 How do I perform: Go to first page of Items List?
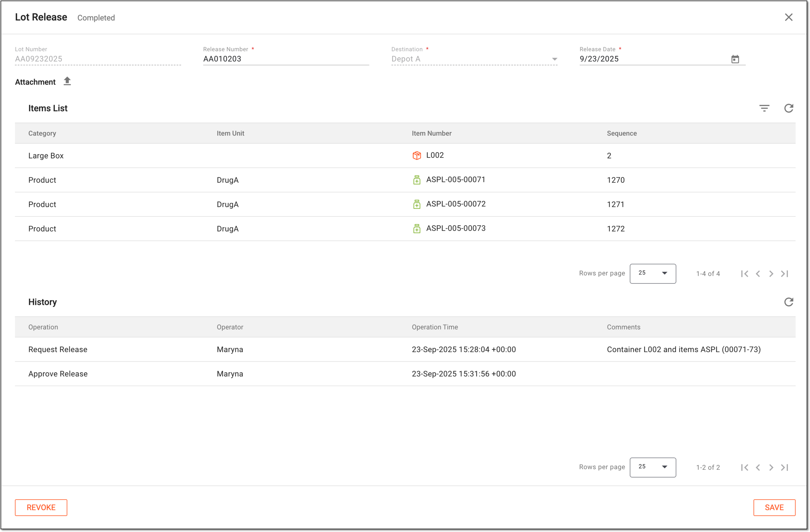pyautogui.click(x=744, y=274)
